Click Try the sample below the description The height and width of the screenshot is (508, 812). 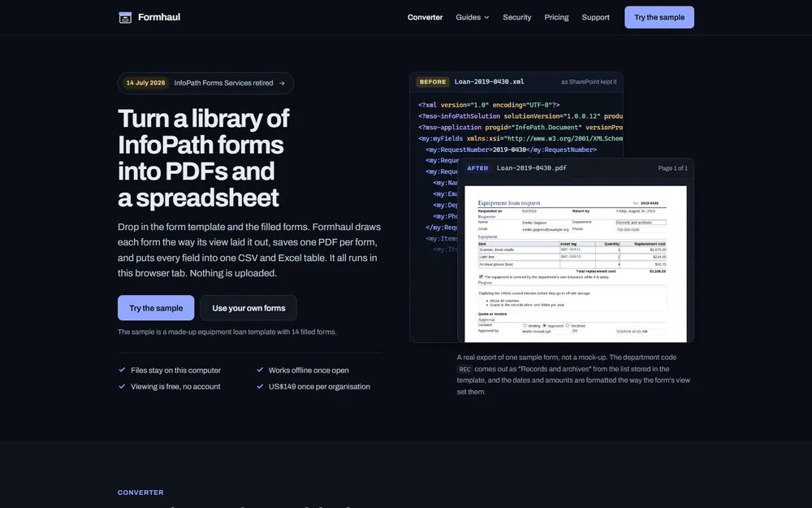point(156,308)
